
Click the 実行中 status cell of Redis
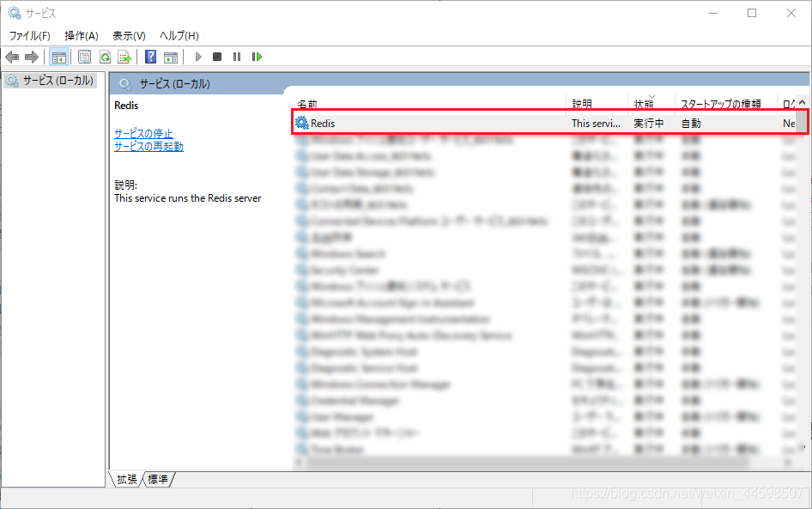pyautogui.click(x=649, y=124)
